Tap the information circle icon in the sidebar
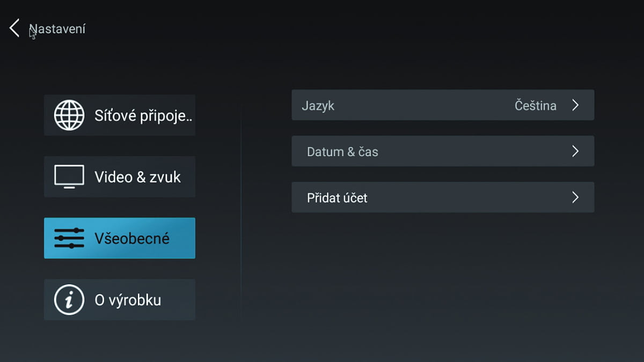Image resolution: width=644 pixels, height=362 pixels. [x=69, y=299]
